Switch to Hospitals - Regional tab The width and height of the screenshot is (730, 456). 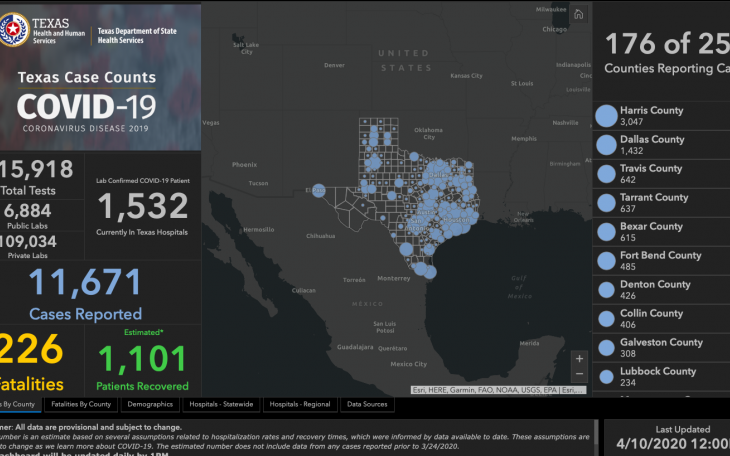coord(299,405)
